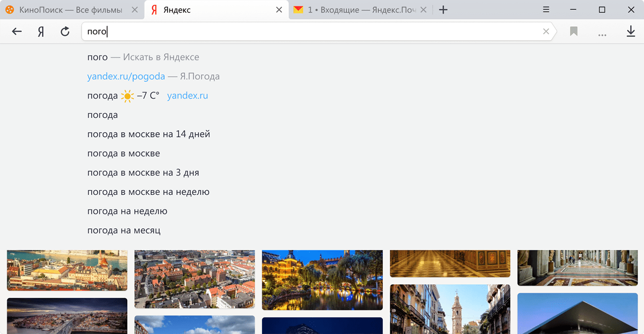
Task: Open yandex.ru/pogoda suggestion link
Action: click(x=126, y=76)
